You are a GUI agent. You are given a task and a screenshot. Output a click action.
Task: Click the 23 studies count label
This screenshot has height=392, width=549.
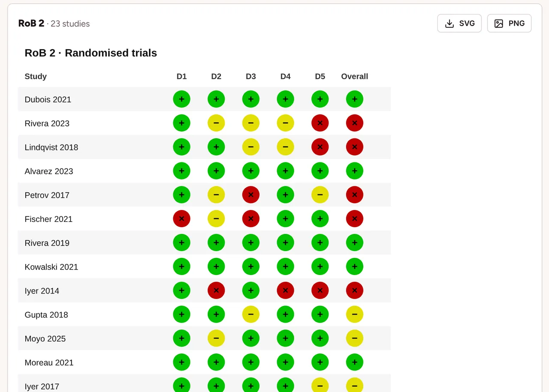click(70, 24)
